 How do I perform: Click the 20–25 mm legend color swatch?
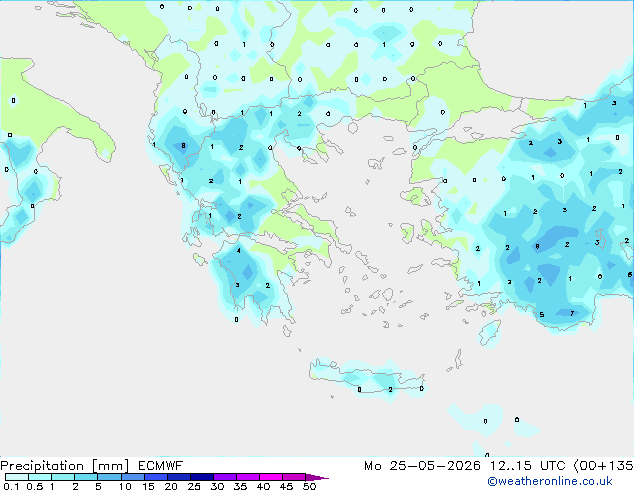tap(178, 477)
